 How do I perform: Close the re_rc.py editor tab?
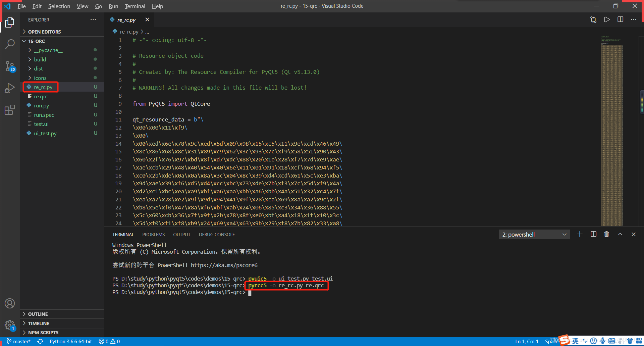tap(147, 20)
